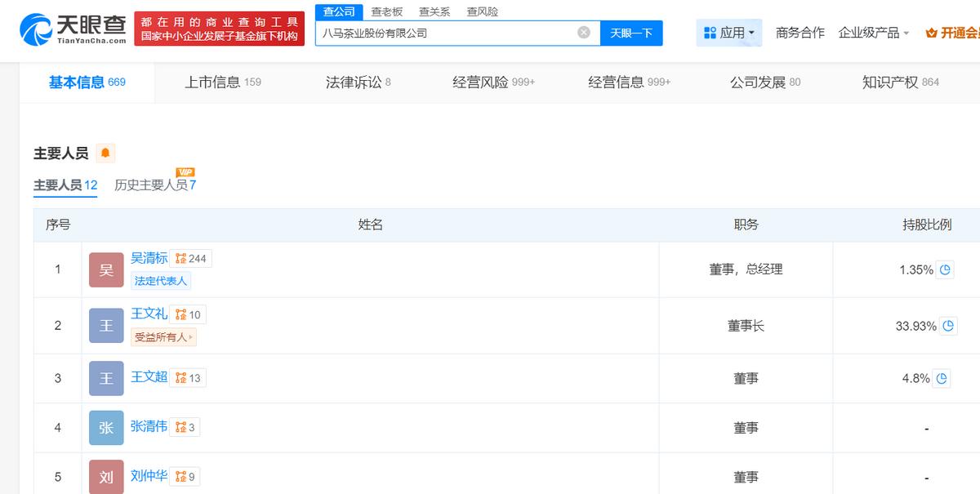Viewport: 980px width, 494px height.
Task: Open 王文礼 person link
Action: click(149, 314)
